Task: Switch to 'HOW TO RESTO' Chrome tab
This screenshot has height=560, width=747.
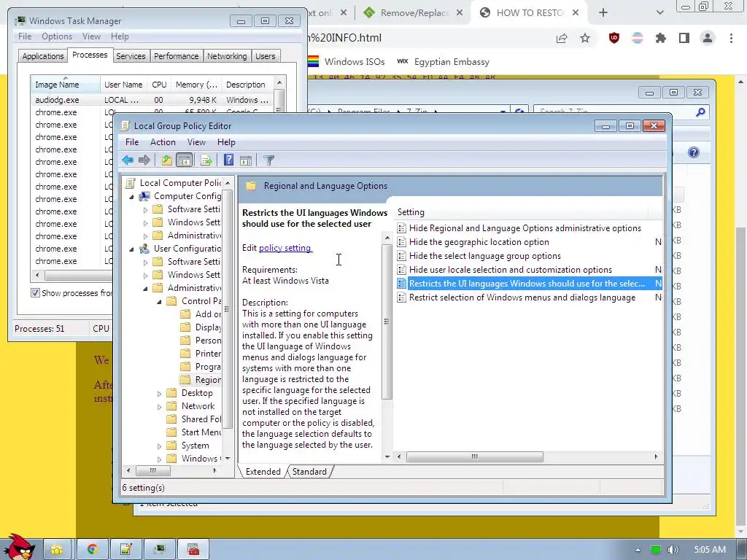Action: pos(528,13)
